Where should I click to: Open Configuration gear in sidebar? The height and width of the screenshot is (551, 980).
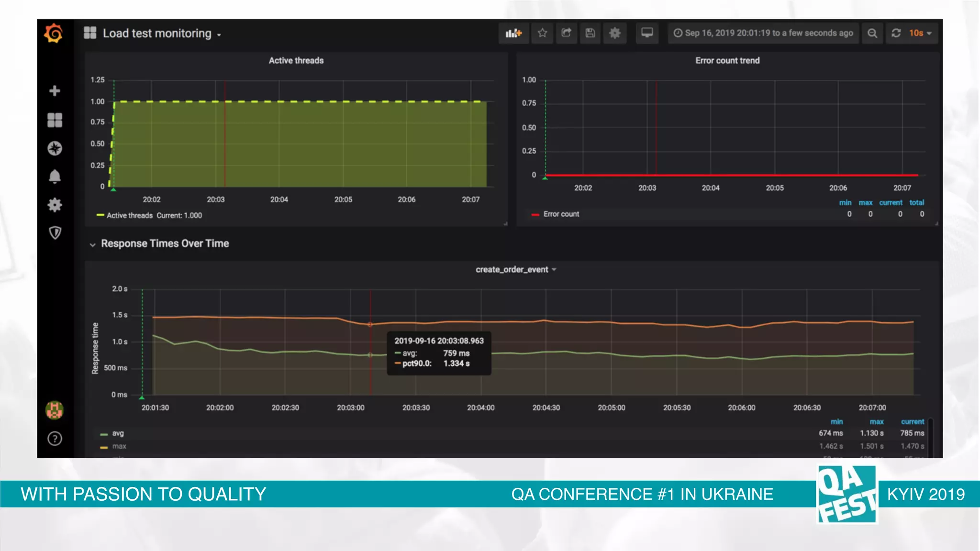tap(55, 205)
